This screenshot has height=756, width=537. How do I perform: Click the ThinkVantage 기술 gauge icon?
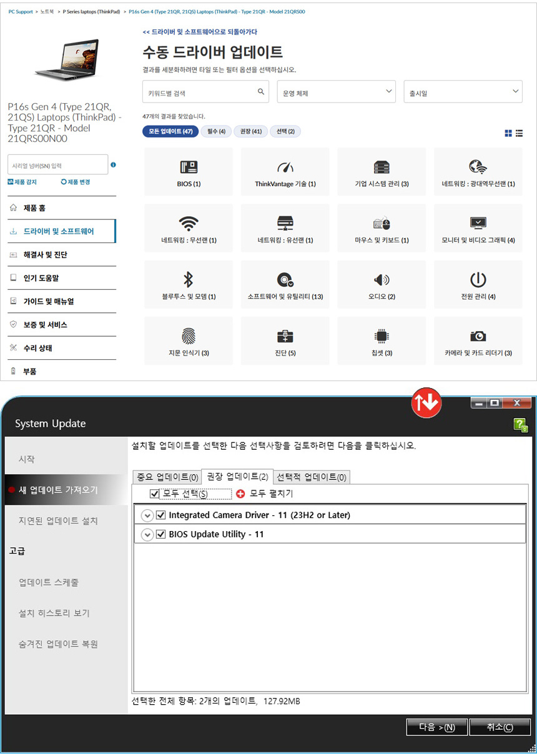(285, 167)
